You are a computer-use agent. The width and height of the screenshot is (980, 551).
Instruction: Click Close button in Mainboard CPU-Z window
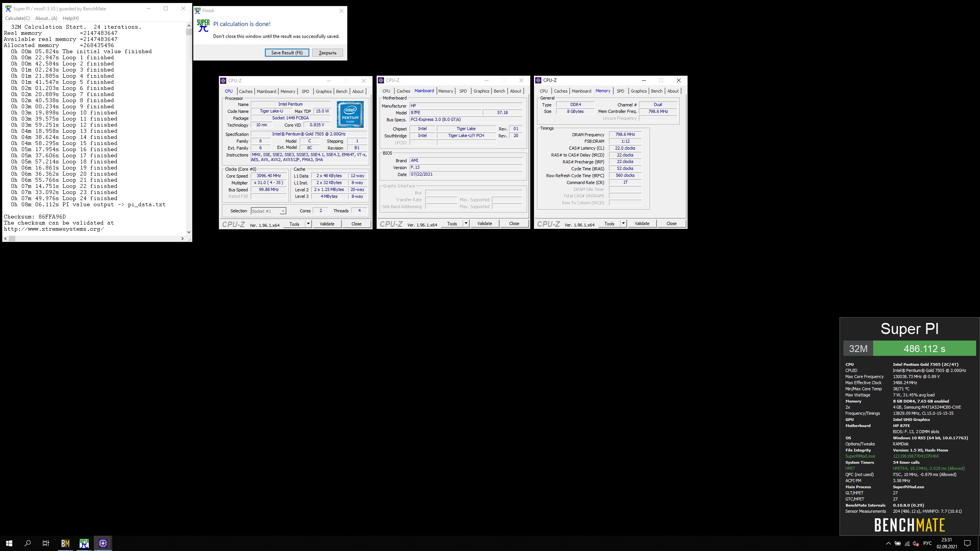514,223
